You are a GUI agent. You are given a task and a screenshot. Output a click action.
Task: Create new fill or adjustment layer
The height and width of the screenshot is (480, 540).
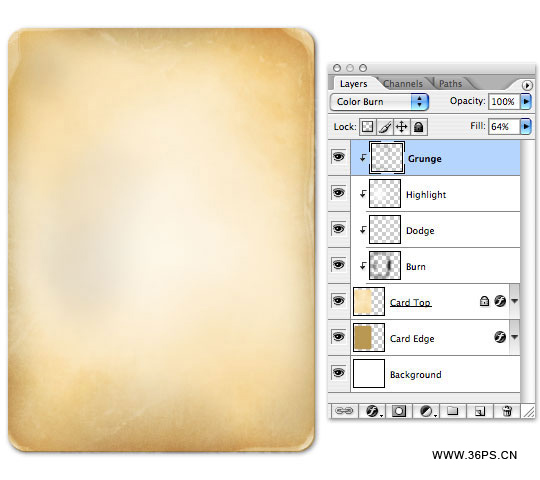coord(426,411)
